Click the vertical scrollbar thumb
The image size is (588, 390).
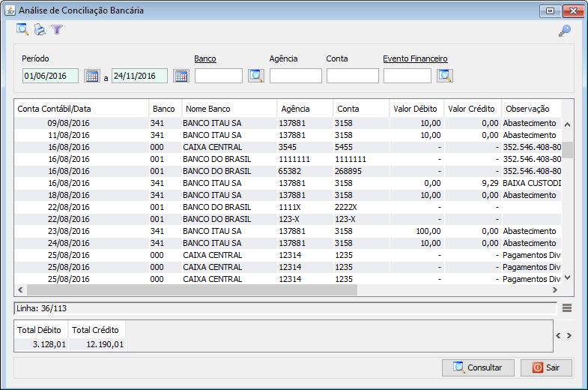point(567,150)
